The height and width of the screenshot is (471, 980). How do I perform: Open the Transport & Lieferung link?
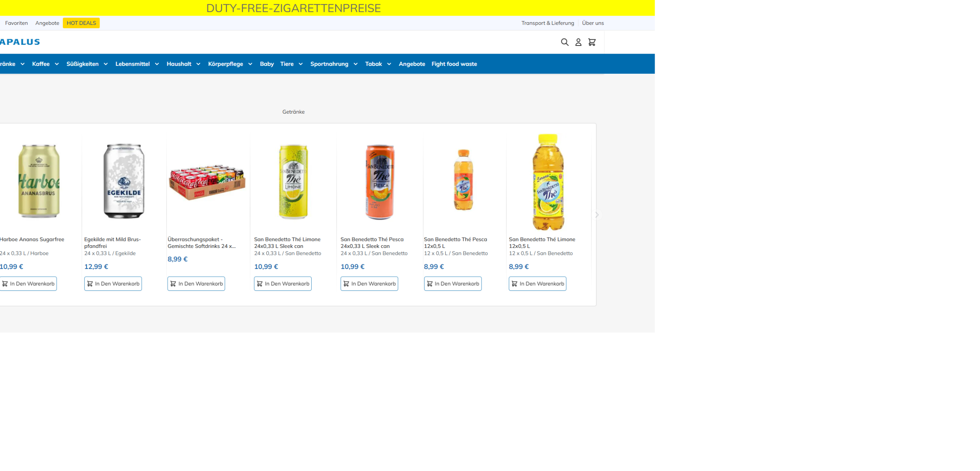[x=547, y=23]
